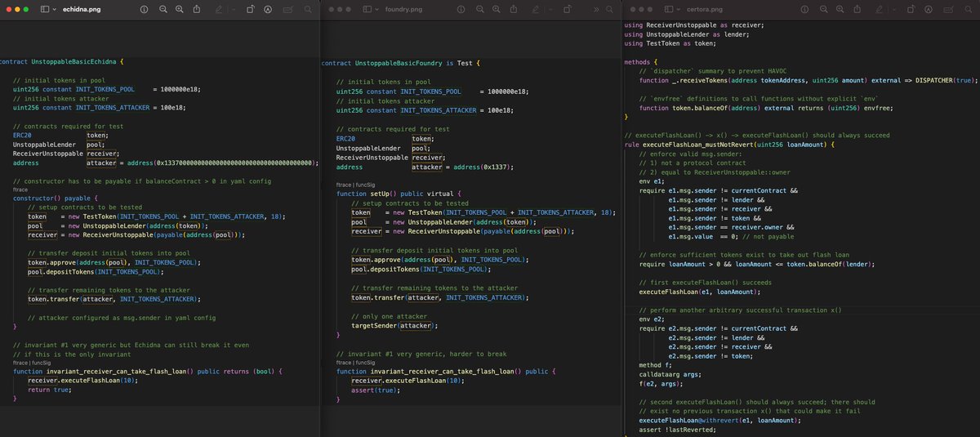980x437 pixels.
Task: Open highlight options dropdown in echidna.png window
Action: click(x=233, y=10)
